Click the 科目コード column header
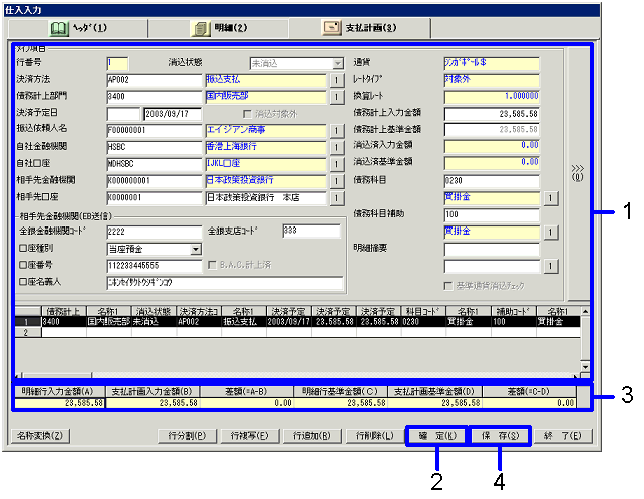644x499 pixels. click(x=423, y=312)
